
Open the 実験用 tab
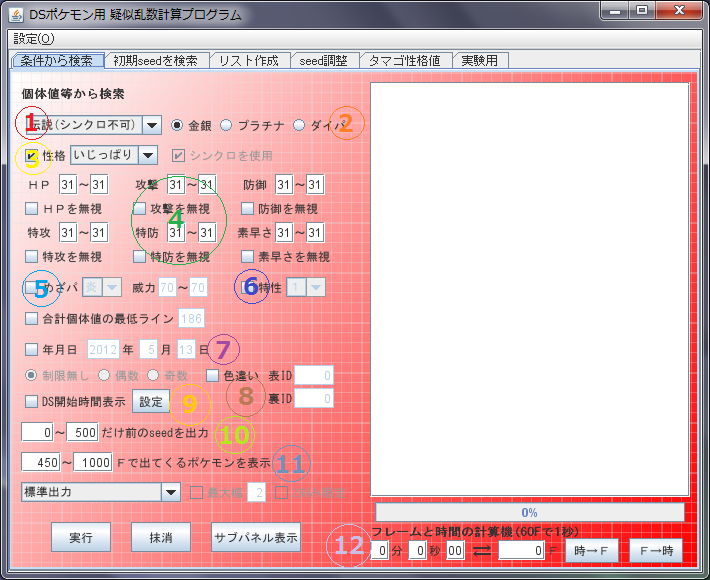pos(480,61)
